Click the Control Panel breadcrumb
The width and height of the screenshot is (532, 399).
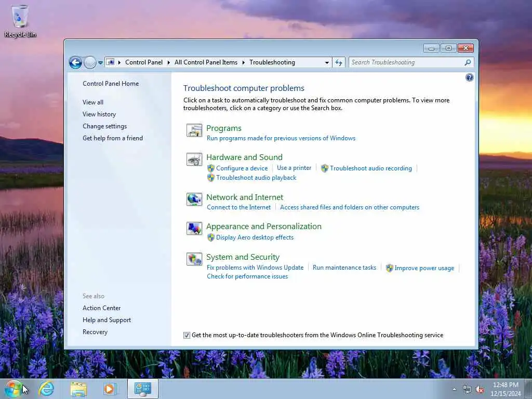point(144,62)
